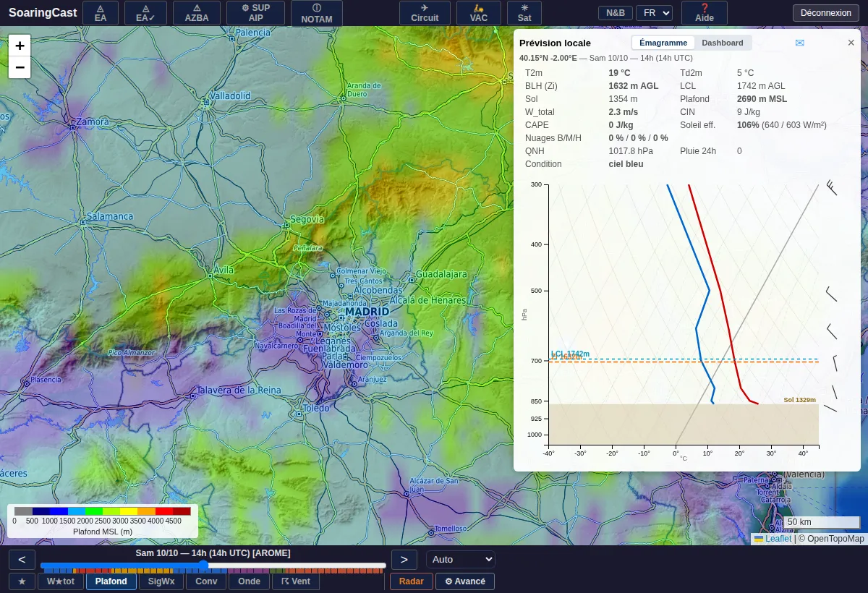The width and height of the screenshot is (868, 593).
Task: Show the AZBA zones overlay
Action: (197, 13)
